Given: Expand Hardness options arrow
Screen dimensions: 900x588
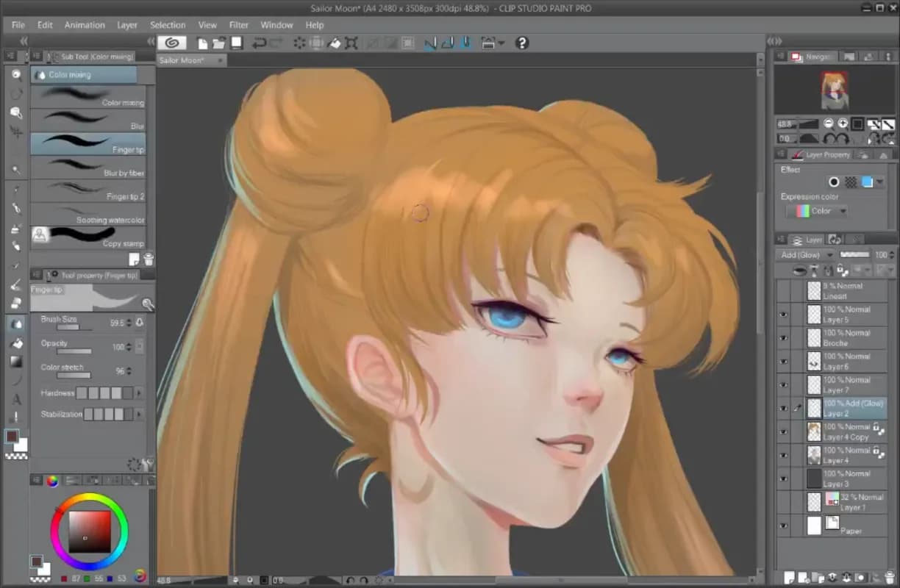Looking at the screenshot, I should click(x=139, y=393).
